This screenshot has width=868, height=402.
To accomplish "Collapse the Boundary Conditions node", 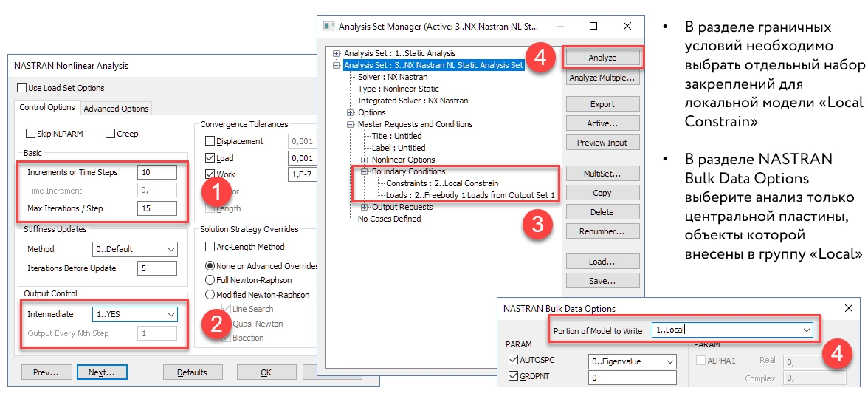I will pos(364,171).
